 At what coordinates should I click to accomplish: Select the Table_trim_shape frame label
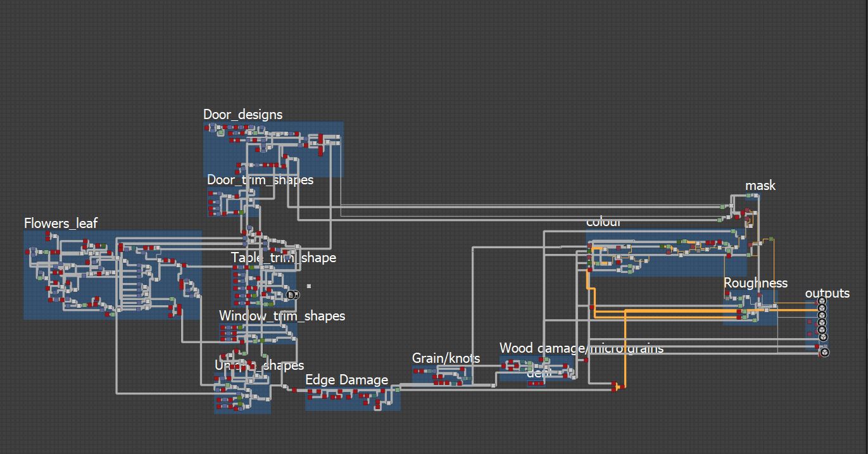click(x=284, y=258)
